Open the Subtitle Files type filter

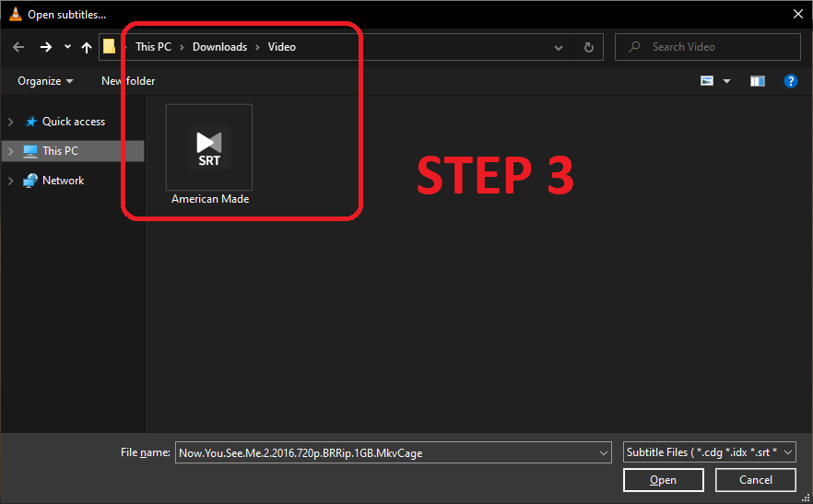(710, 452)
